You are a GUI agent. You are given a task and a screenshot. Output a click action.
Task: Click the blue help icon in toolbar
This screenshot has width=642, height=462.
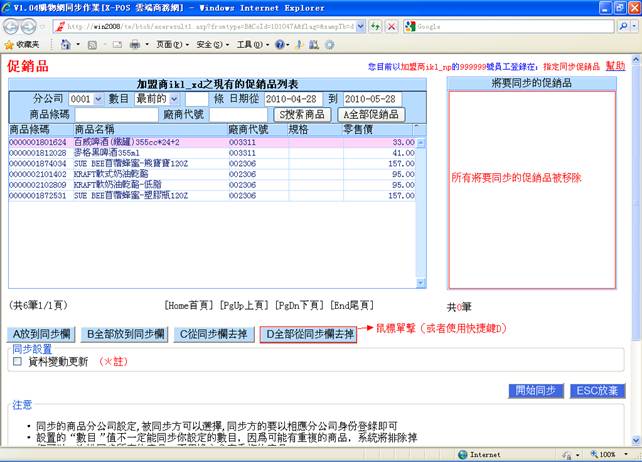[281, 45]
